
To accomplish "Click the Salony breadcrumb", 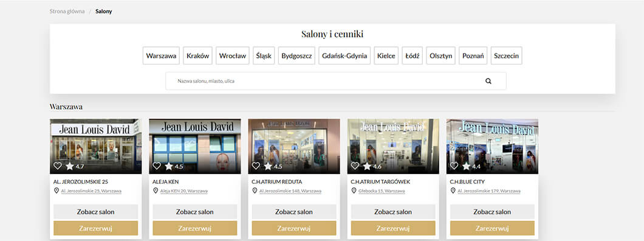I will click(x=103, y=12).
